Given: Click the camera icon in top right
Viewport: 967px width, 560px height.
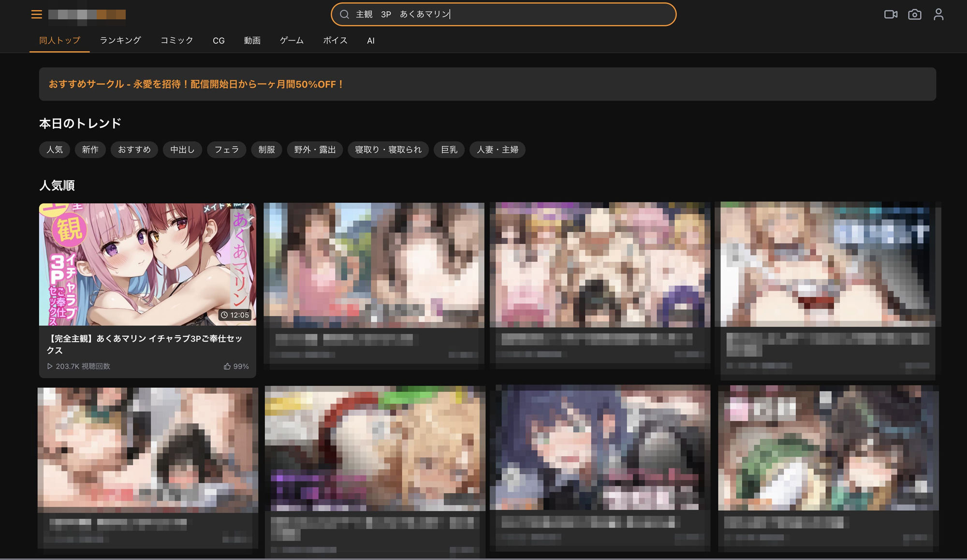Looking at the screenshot, I should 915,14.
